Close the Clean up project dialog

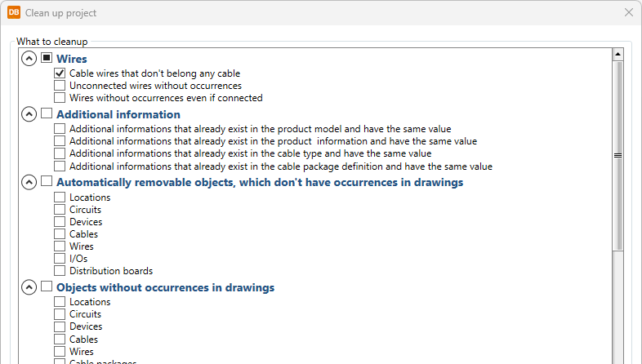[x=629, y=12]
